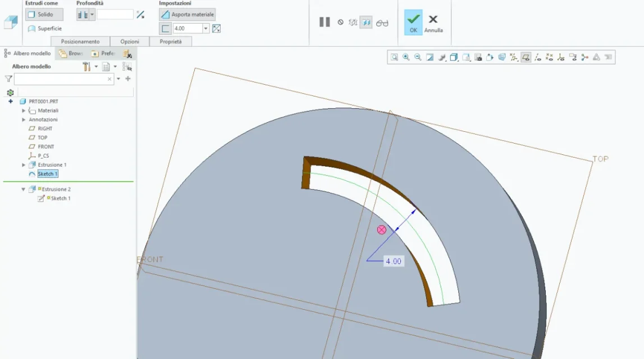Image resolution: width=644 pixels, height=359 pixels.
Task: Click the view manager camera icon
Action: point(478,57)
